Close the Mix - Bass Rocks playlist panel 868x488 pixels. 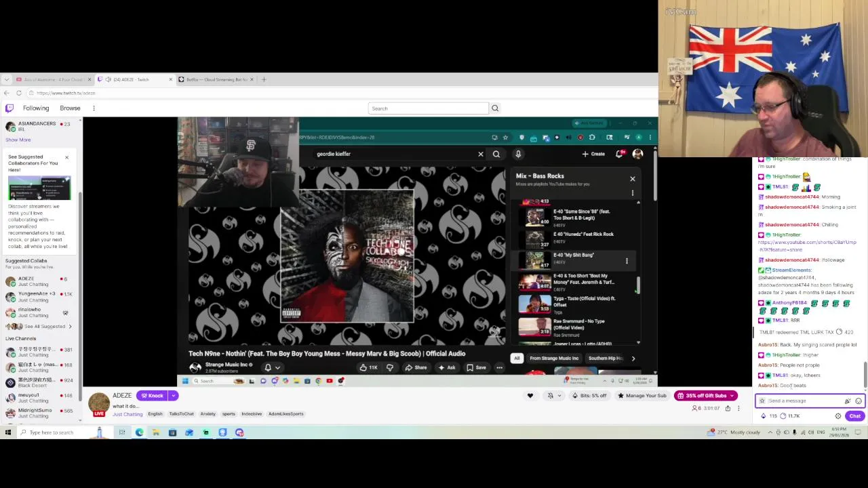point(633,179)
